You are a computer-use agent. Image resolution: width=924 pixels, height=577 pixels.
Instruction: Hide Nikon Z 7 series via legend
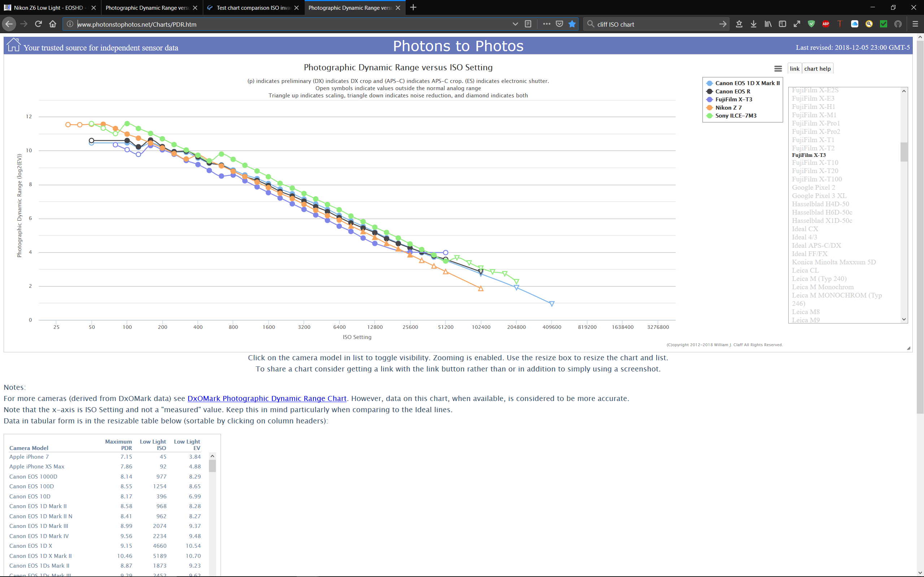728,107
